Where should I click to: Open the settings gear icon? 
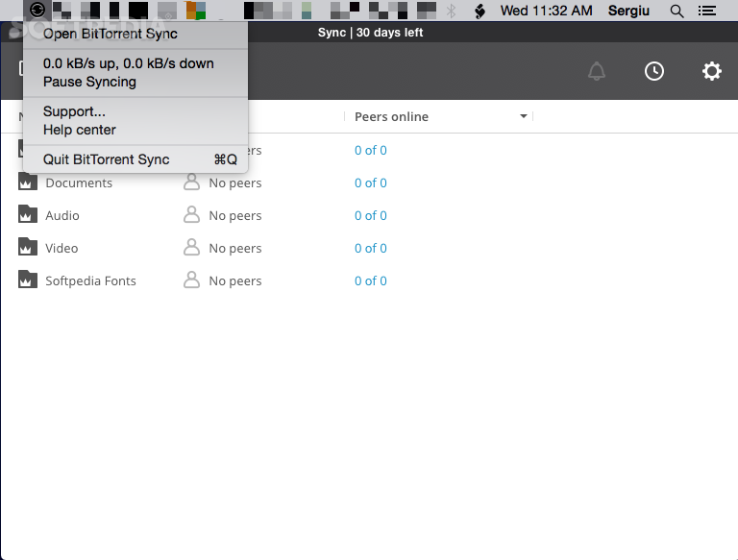[711, 71]
